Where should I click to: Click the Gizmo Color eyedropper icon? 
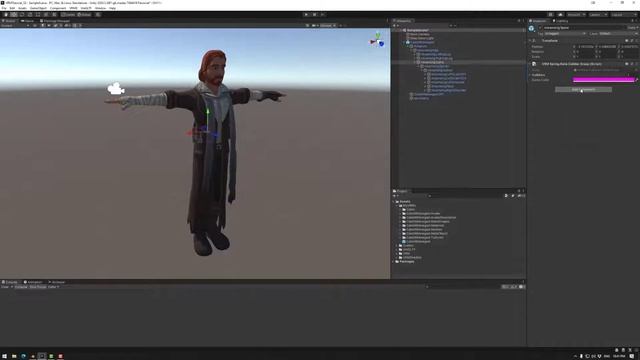pos(637,80)
